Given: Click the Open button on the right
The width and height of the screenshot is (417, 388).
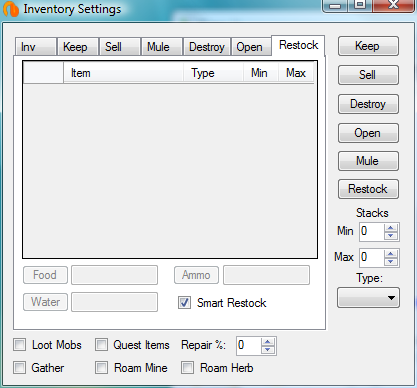Looking at the screenshot, I should tap(368, 133).
